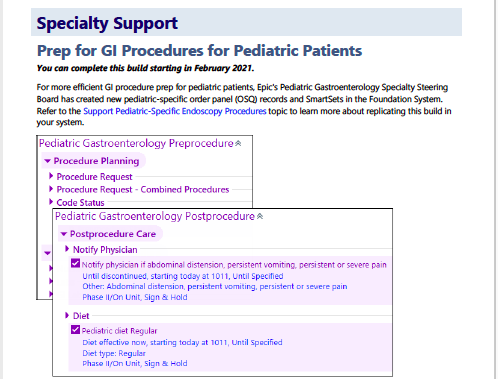The image size is (498, 379).
Task: Expand the Notify Physician triangle
Action: point(67,249)
